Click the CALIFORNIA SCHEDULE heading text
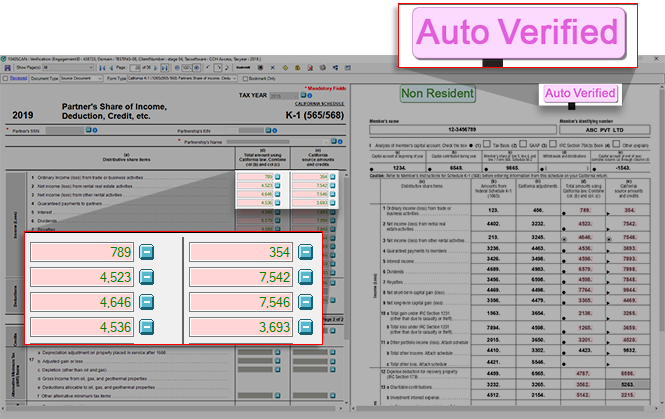 [x=319, y=104]
